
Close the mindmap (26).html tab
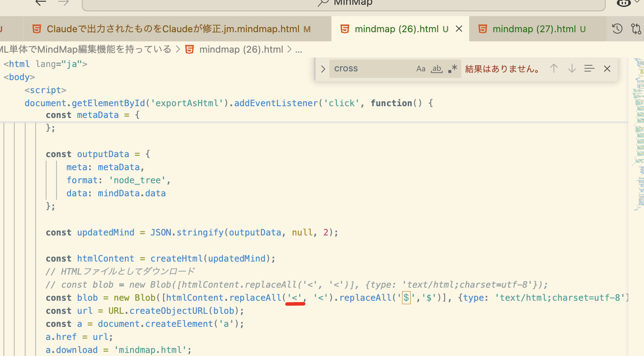point(459,29)
